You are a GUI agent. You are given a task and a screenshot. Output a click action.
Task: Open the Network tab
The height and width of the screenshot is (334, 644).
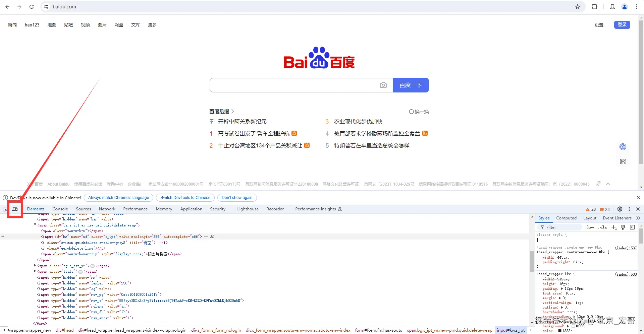[107, 209]
